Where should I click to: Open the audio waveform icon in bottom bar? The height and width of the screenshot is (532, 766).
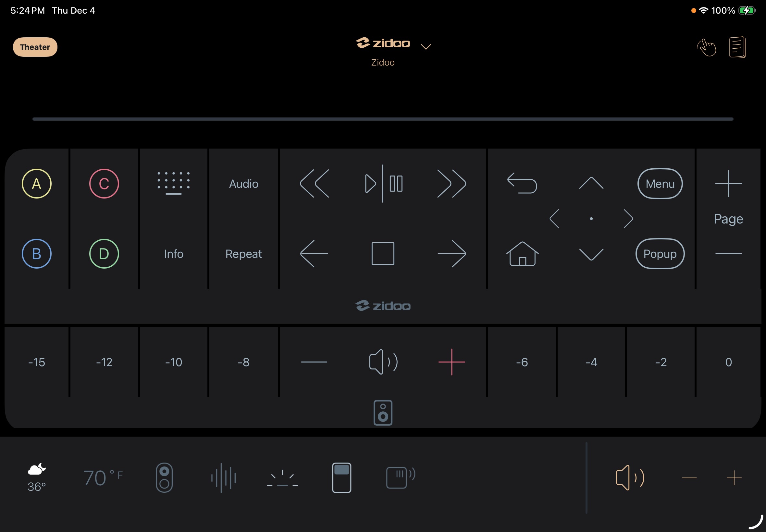(223, 478)
